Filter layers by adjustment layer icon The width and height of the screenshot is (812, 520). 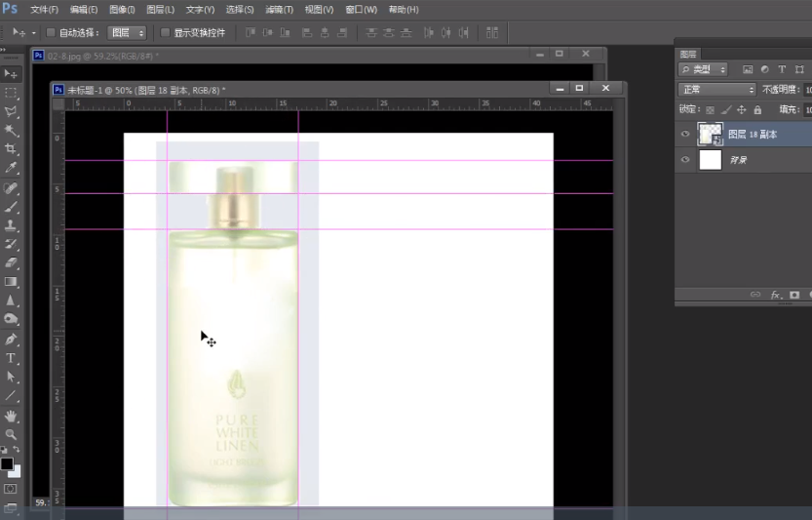pyautogui.click(x=765, y=69)
